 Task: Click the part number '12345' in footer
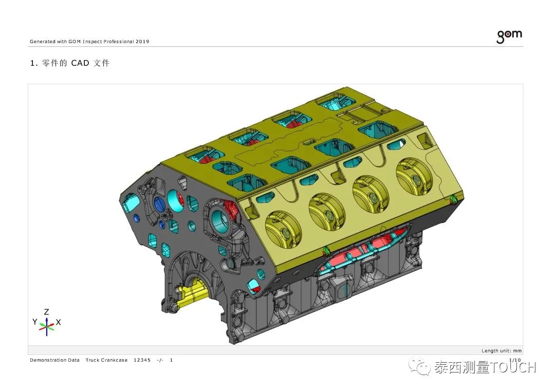coord(142,360)
